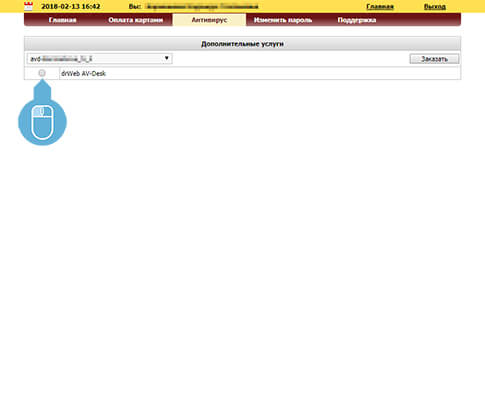Viewport: 485px width, 400px height.
Task: Click empty maroon bar right of Поддержка
Action: pos(420,20)
